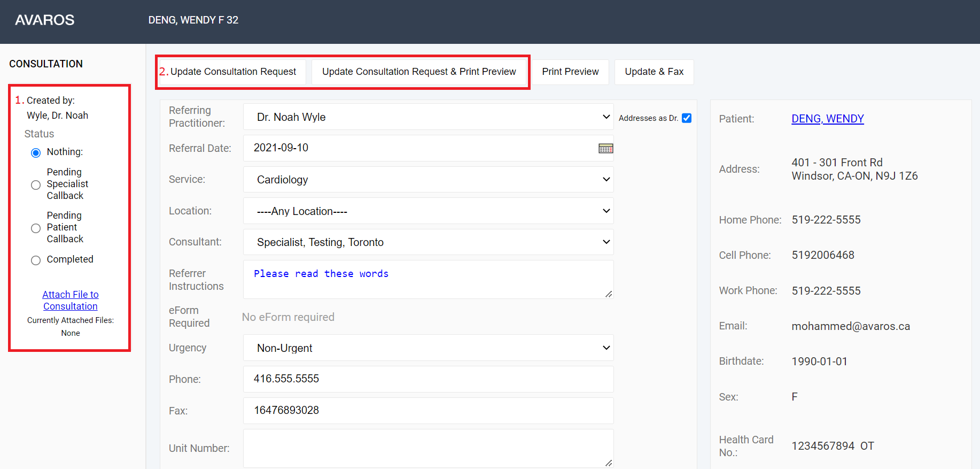Screen dimensions: 980x469
Task: Click the No eForm required text
Action: (x=288, y=317)
